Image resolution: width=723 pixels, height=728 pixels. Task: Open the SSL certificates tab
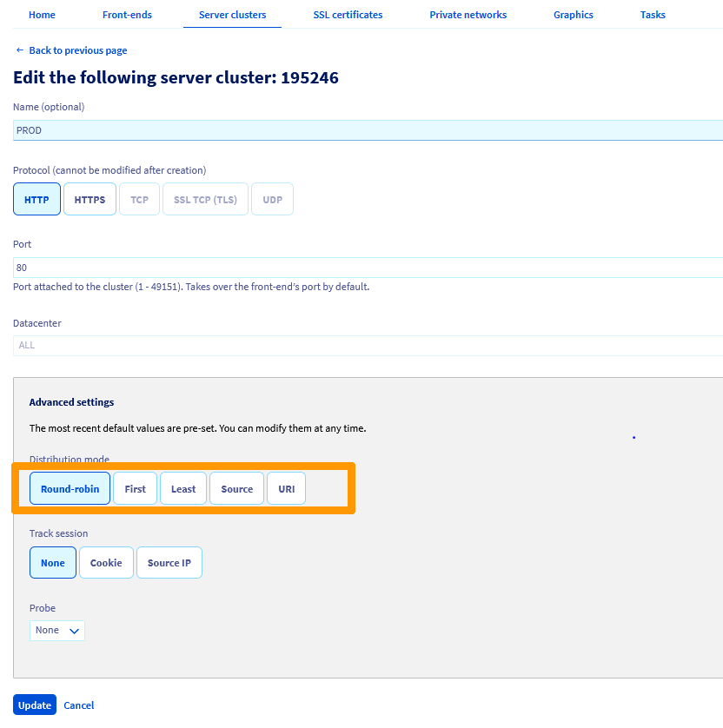[x=348, y=15]
